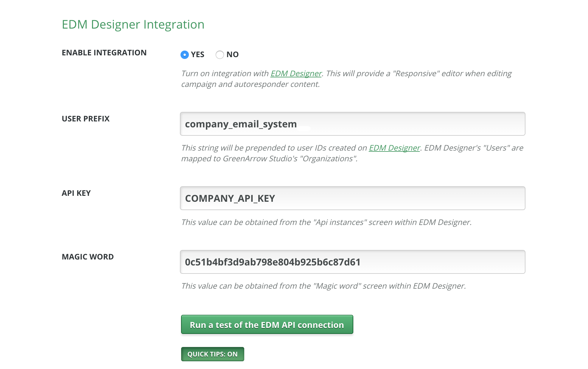Click the API KEY label
588x369 pixels.
point(76,193)
